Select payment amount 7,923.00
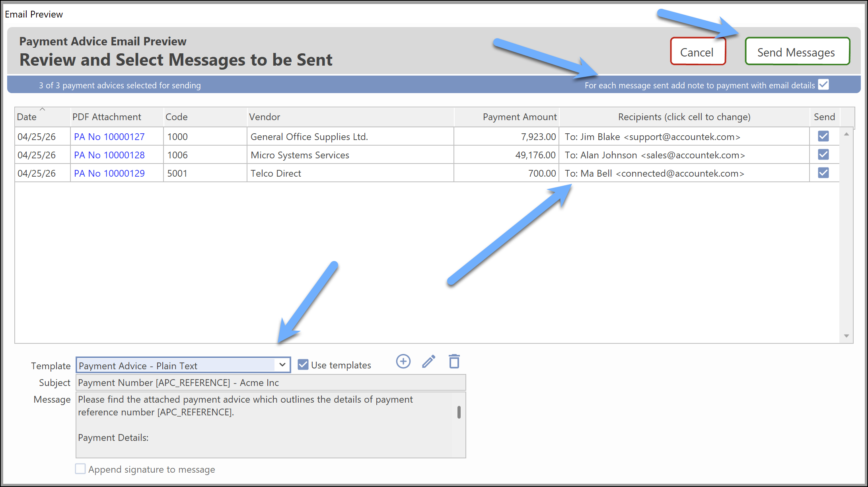 pyautogui.click(x=506, y=137)
